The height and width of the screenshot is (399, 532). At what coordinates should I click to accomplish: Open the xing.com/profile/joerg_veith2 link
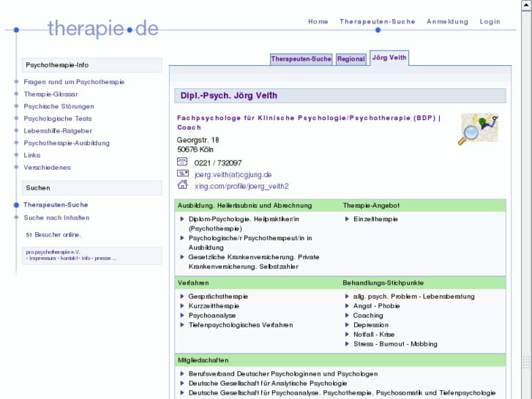point(241,186)
